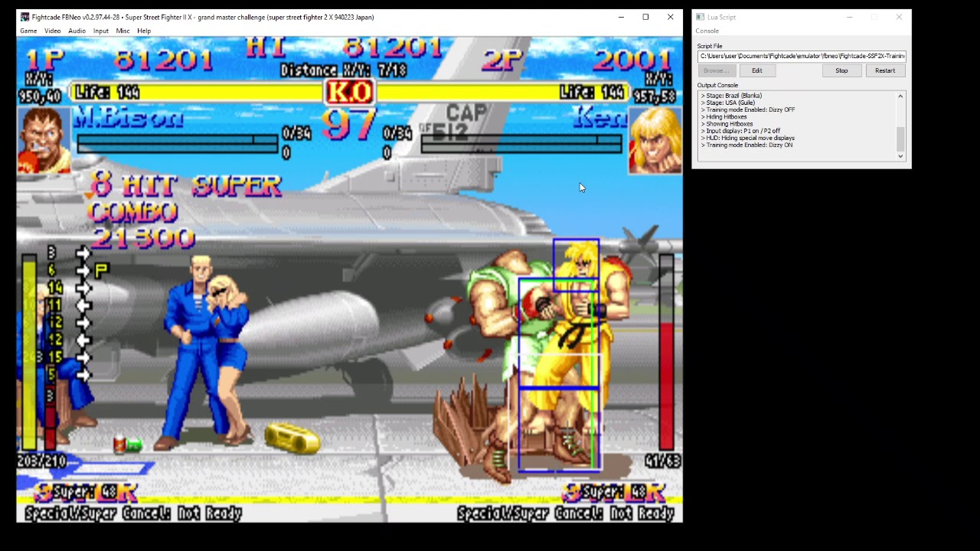This screenshot has width=980, height=551.
Task: Open the Game menu in Fightcade
Action: (x=28, y=31)
